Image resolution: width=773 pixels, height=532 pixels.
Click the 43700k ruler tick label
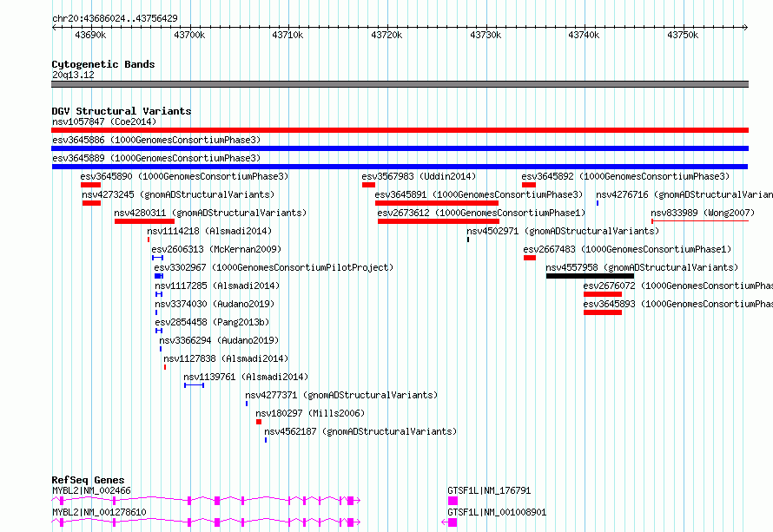pyautogui.click(x=190, y=35)
